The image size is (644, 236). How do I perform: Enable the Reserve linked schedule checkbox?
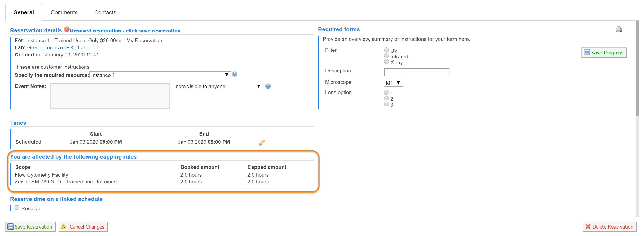click(x=17, y=208)
